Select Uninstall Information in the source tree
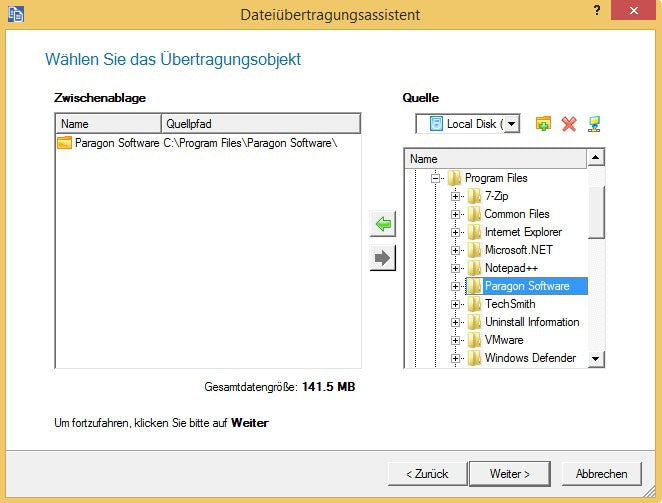The width and height of the screenshot is (662, 503). (x=532, y=322)
